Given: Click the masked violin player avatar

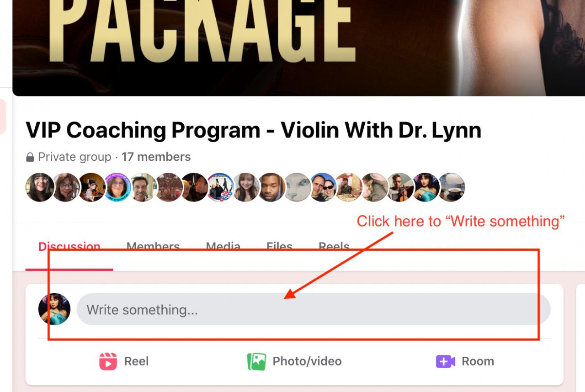Looking at the screenshot, I should pyautogui.click(x=92, y=187).
